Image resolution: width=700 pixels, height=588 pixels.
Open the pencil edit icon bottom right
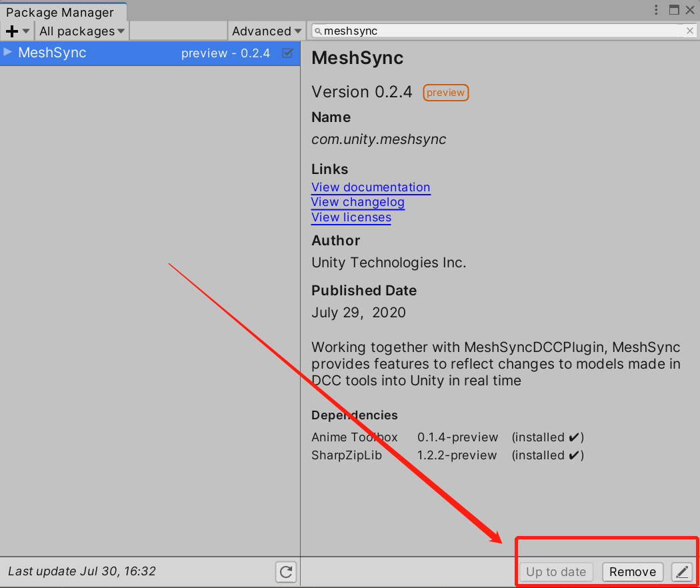[682, 572]
